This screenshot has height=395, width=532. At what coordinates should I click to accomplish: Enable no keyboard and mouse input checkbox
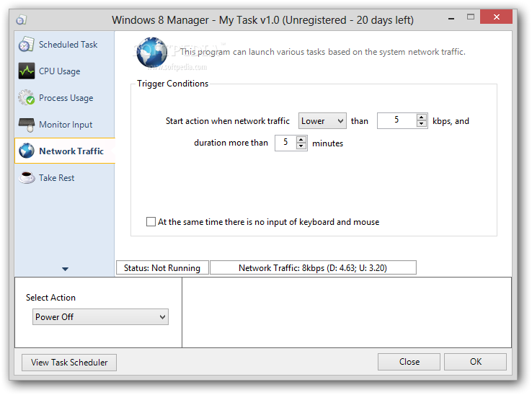coord(151,221)
